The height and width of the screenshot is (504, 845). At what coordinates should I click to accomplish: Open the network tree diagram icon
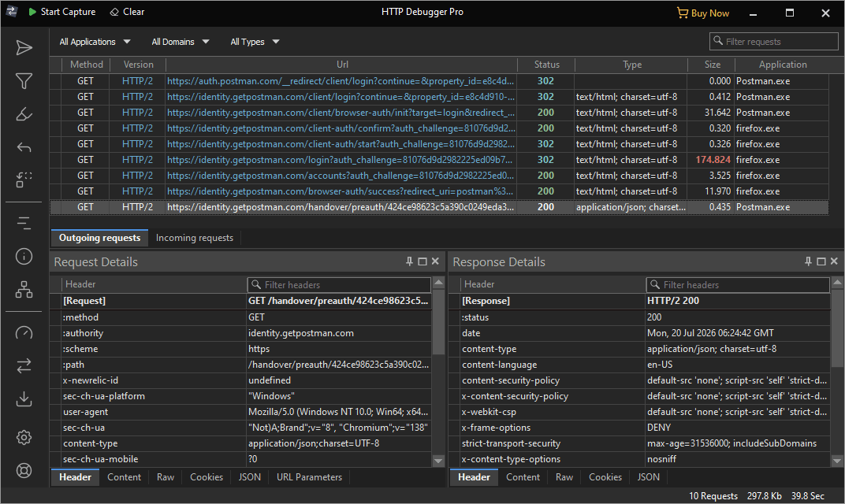[x=24, y=289]
